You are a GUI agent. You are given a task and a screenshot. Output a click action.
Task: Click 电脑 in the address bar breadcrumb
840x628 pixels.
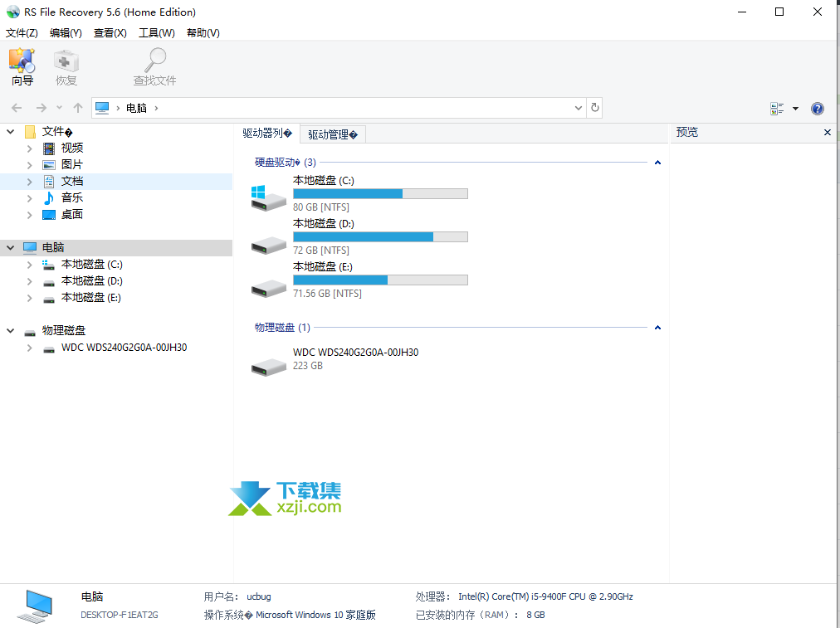click(x=137, y=108)
